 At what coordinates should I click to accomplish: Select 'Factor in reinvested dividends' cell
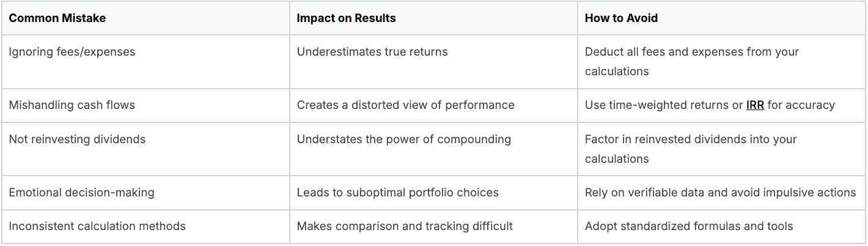tap(691, 148)
